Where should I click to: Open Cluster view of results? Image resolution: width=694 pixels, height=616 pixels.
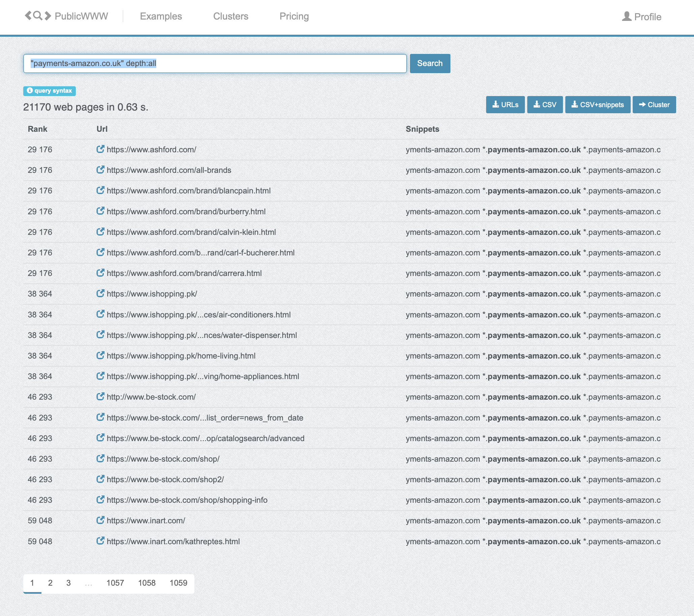pos(654,104)
